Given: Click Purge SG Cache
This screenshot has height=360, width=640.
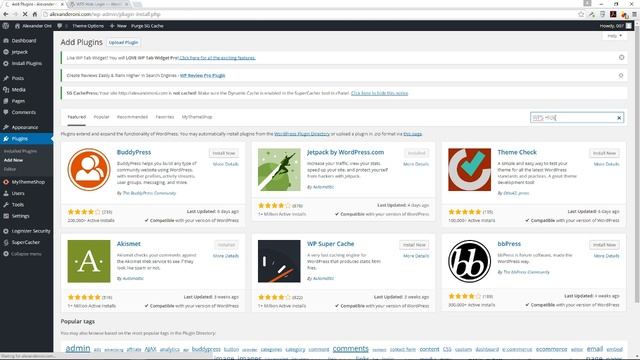Looking at the screenshot, I should click(147, 26).
